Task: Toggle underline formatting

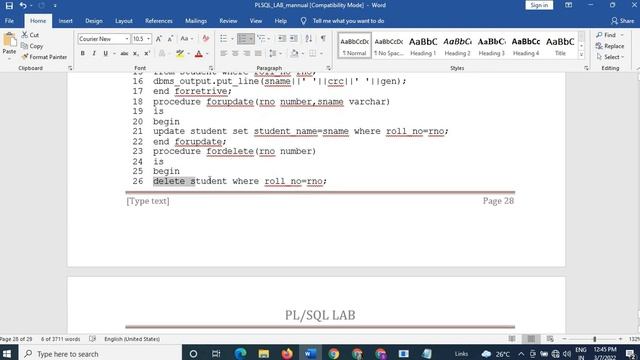Action: coord(105,53)
